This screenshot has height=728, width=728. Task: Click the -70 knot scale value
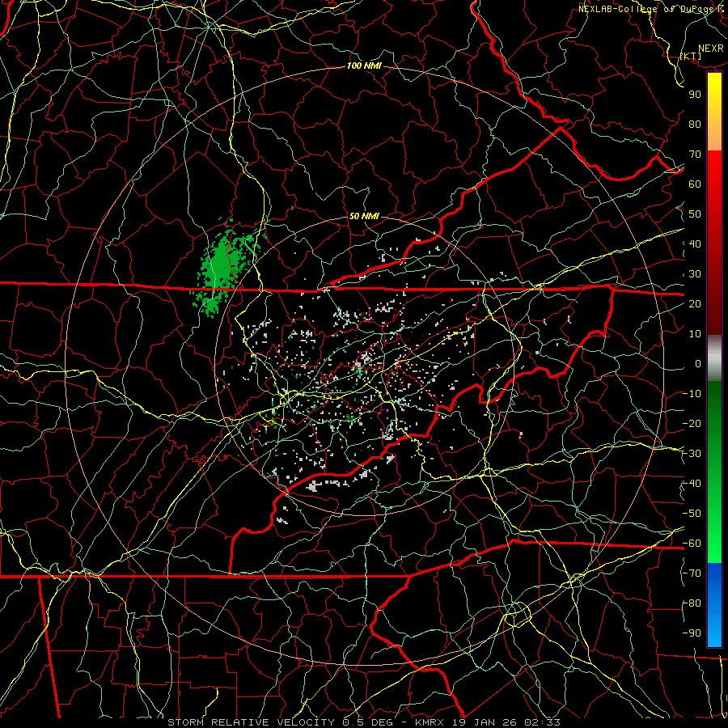point(692,574)
